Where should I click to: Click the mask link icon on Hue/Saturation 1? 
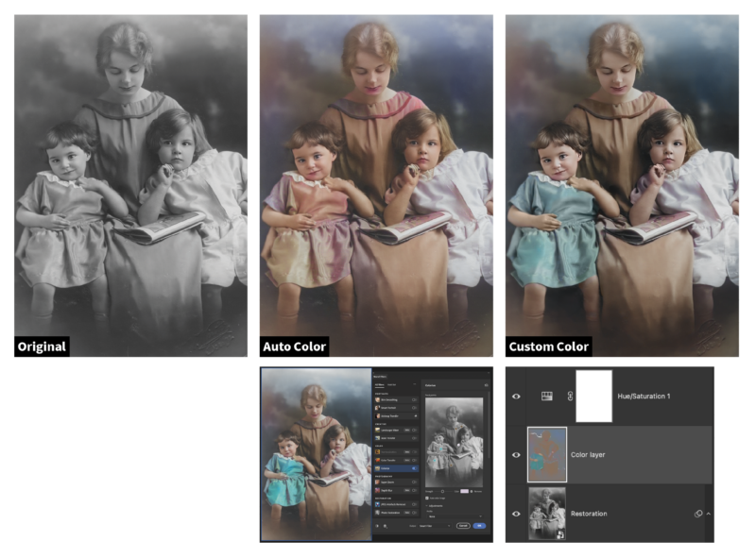point(570,397)
